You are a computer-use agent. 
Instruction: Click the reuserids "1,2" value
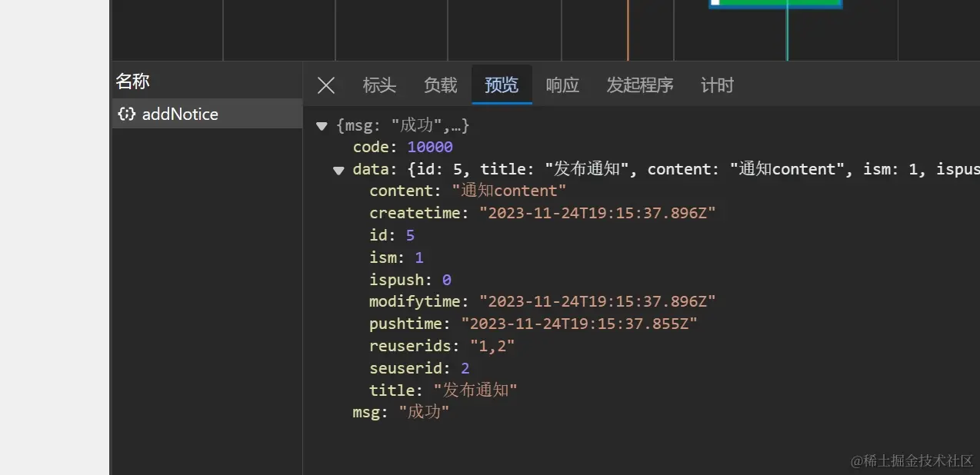[492, 346]
